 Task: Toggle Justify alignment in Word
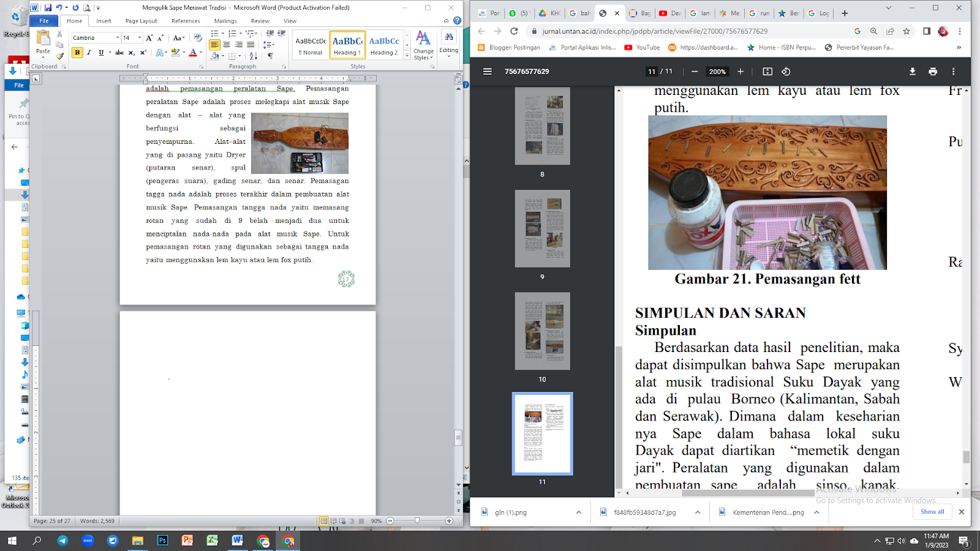[x=251, y=45]
